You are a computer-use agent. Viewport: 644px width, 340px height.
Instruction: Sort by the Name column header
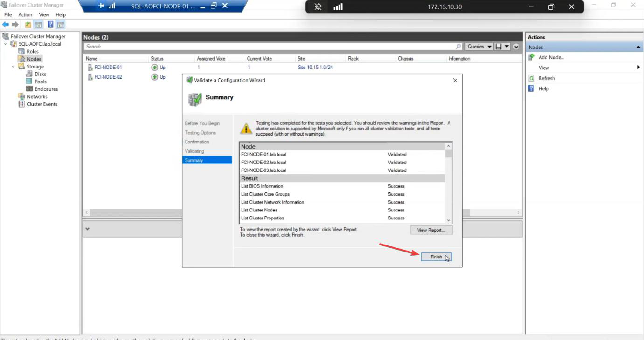tap(116, 59)
